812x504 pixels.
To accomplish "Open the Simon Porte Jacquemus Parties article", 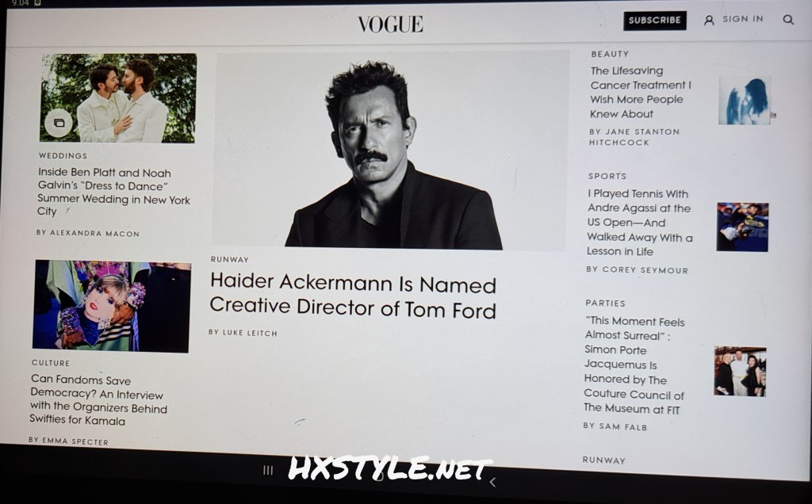I will pyautogui.click(x=634, y=365).
